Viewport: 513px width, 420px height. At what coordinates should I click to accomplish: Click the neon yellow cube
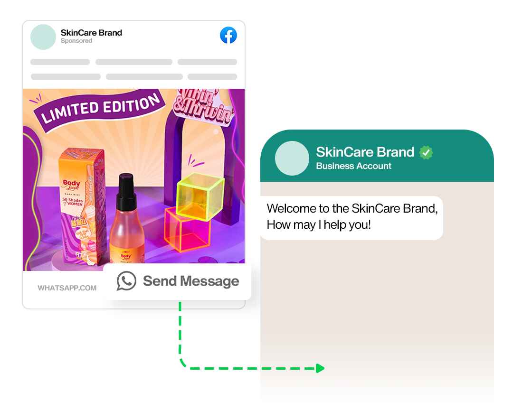[x=200, y=196]
